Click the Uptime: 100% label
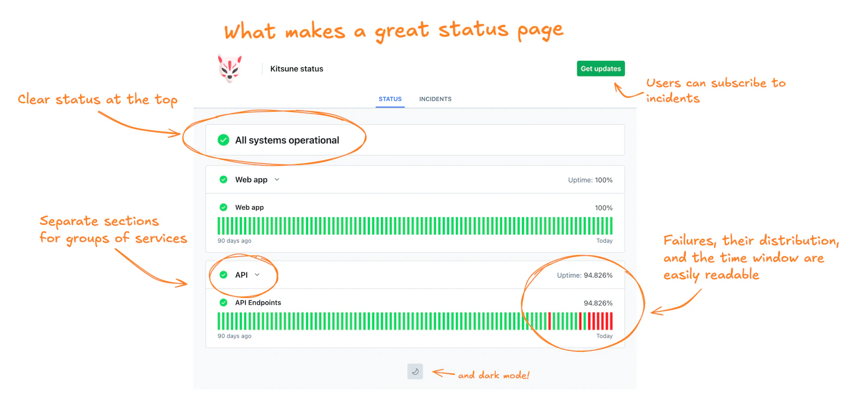Image resolution: width=868 pixels, height=404 pixels. click(x=590, y=180)
